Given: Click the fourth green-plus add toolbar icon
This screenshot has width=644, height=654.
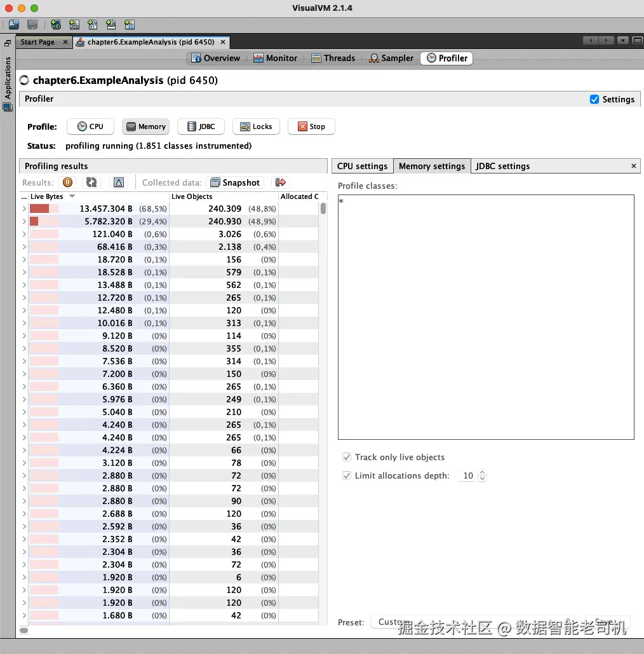Looking at the screenshot, I should tap(111, 25).
